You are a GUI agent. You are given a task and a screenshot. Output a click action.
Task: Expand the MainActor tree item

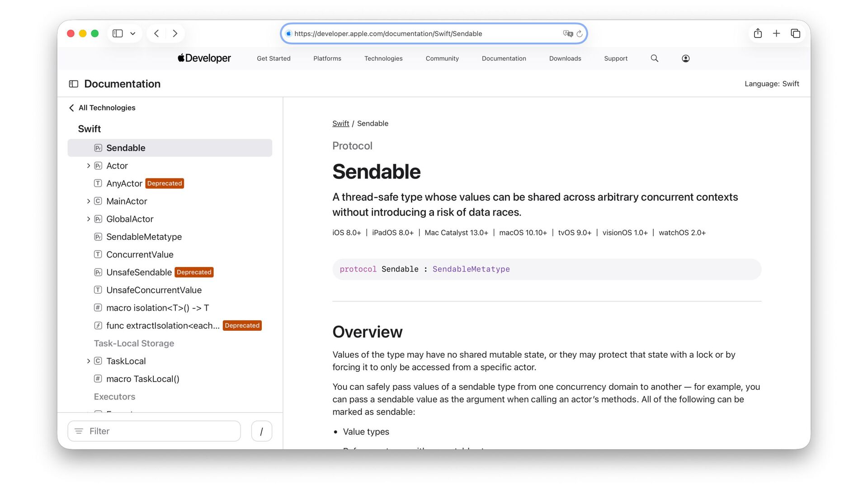pyautogui.click(x=88, y=201)
